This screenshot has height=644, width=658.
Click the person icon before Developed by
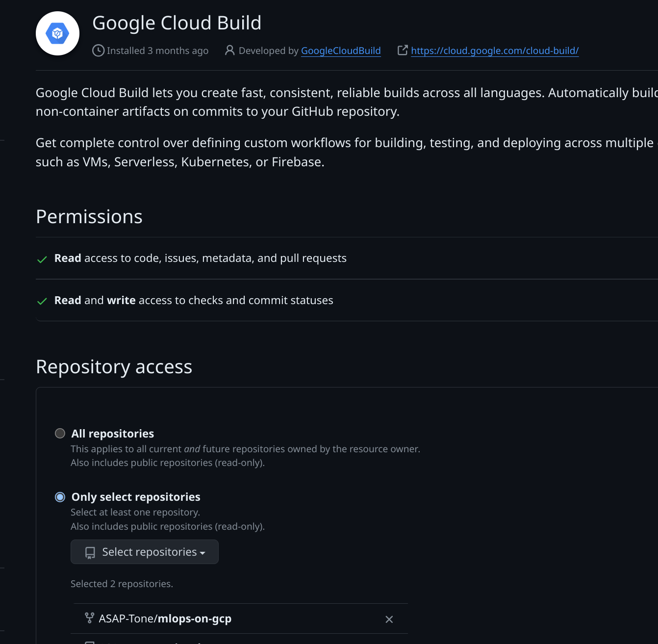[x=229, y=51]
